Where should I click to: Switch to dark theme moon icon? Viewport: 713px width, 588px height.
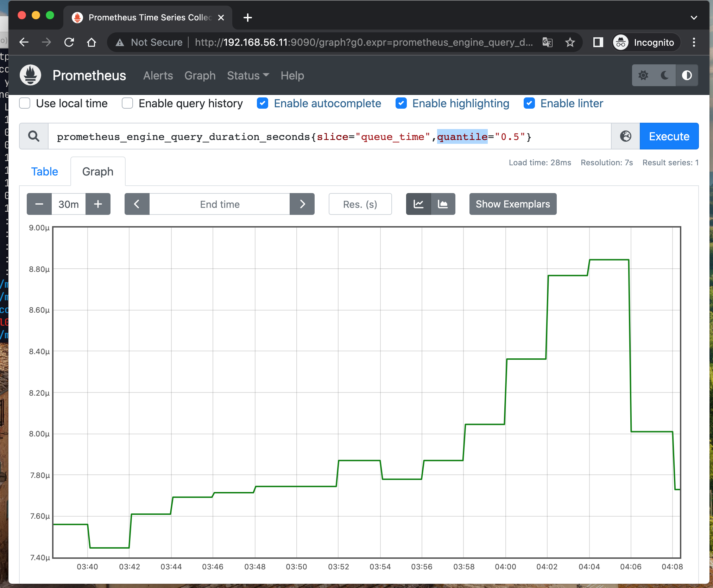pos(665,75)
